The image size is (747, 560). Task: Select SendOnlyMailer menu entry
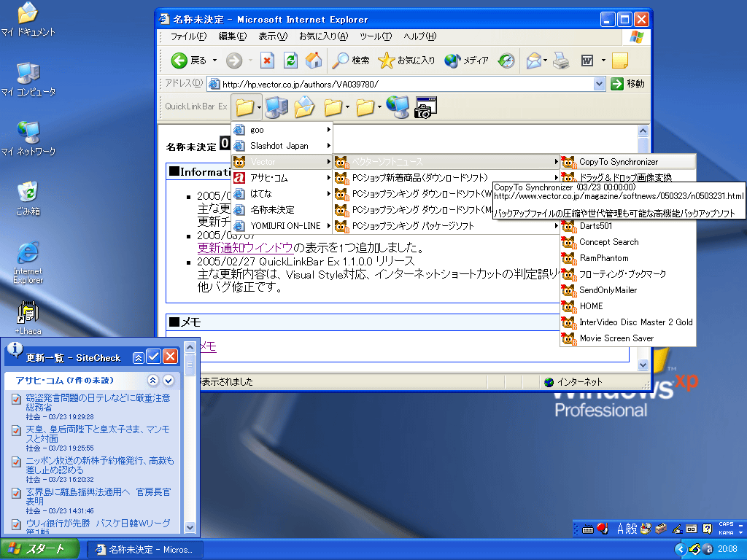pos(628,290)
